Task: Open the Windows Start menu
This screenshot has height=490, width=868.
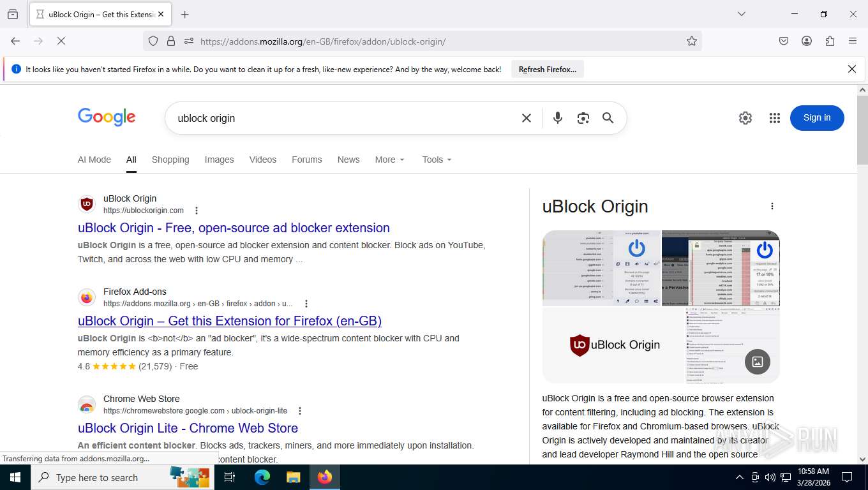Action: [x=15, y=477]
